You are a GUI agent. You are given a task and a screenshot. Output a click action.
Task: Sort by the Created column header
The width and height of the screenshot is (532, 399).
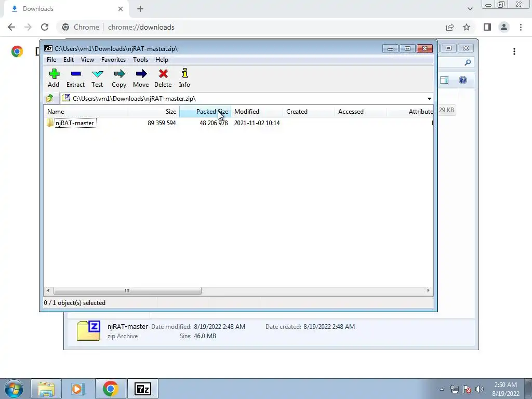[x=309, y=112]
